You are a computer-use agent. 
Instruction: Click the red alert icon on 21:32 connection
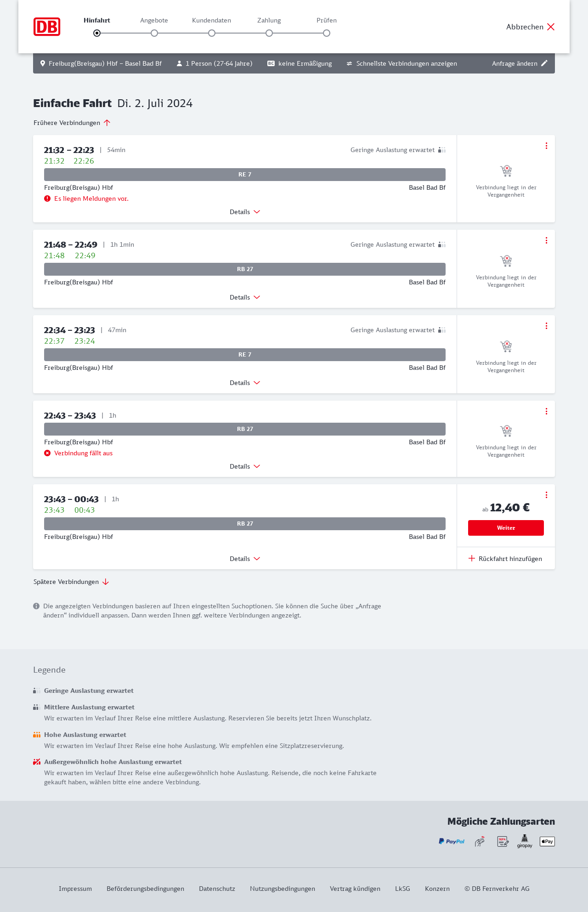tap(47, 198)
